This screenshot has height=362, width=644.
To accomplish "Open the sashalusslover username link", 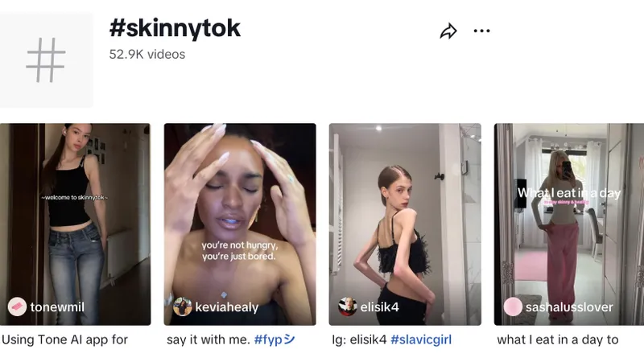I will [569, 307].
